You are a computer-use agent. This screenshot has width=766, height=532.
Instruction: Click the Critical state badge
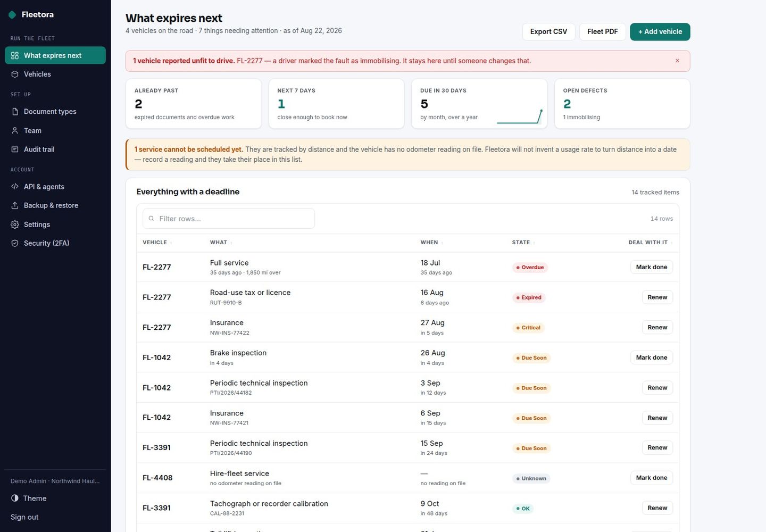[x=528, y=328]
